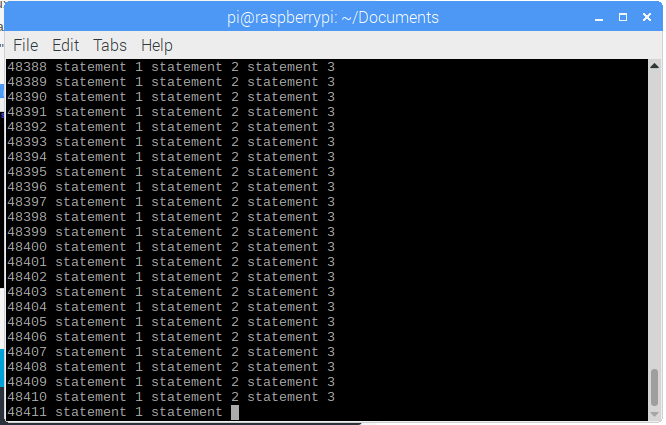Click line number 48405
Viewport: 666px width, 425px height.
coord(27,322)
